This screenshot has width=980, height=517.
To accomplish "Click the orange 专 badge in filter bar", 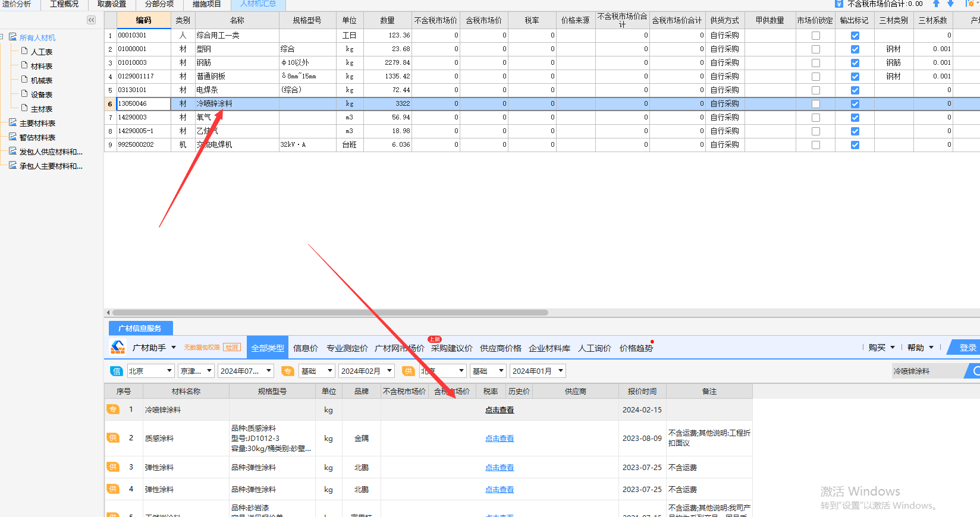I will pyautogui.click(x=288, y=371).
